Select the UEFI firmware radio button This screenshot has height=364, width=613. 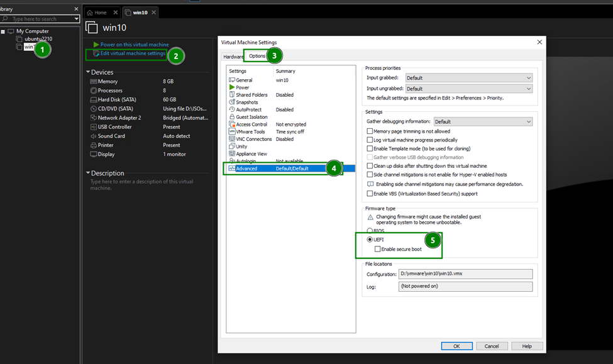tap(370, 240)
